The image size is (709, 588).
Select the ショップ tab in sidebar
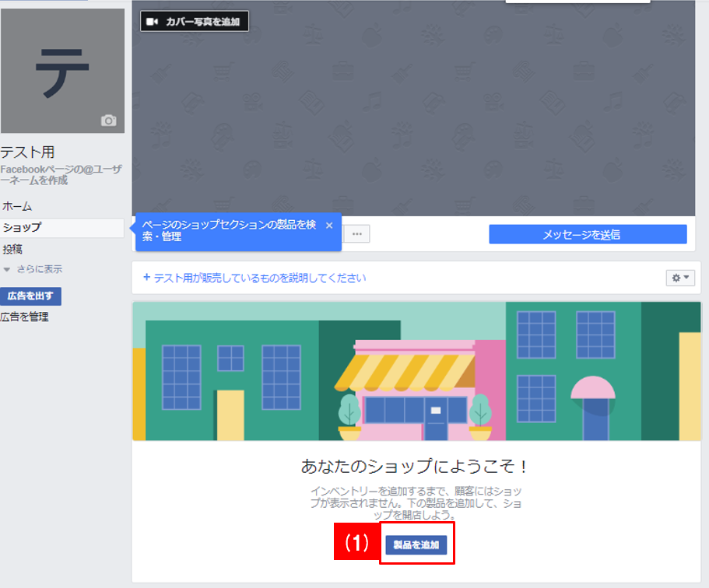pyautogui.click(x=22, y=228)
